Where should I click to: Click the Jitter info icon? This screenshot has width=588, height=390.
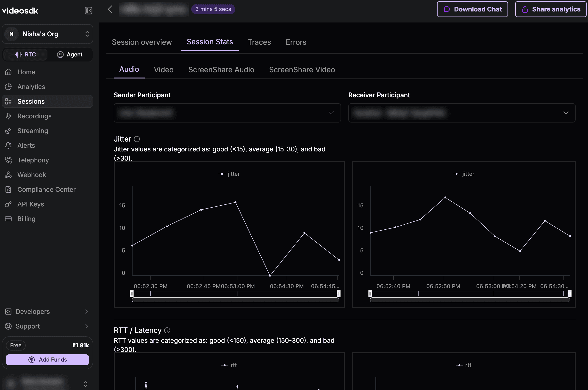[x=137, y=139]
